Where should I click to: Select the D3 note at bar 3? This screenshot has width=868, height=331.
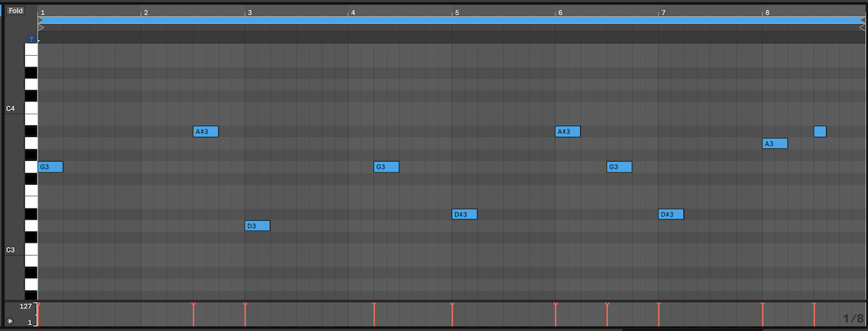tap(258, 226)
